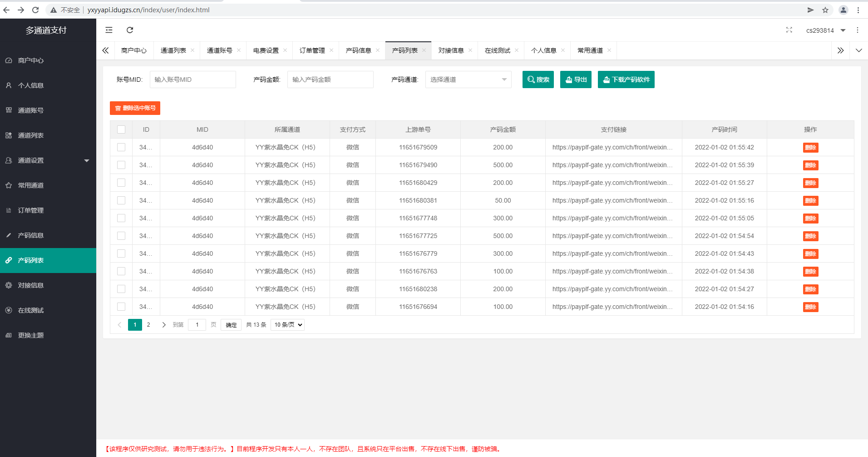The height and width of the screenshot is (457, 868).
Task: Select row with order number 11651679509
Action: (121, 147)
